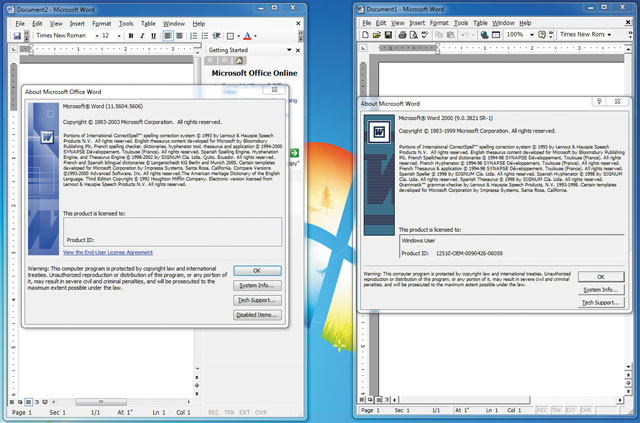Open the Table menu in Document2 window
This screenshot has height=423, width=640.
pyautogui.click(x=148, y=24)
